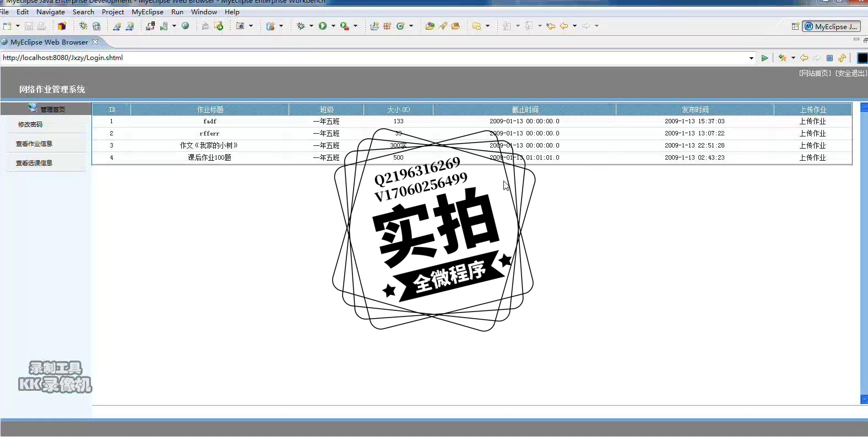Click the add favorites star icon
868x437 pixels.
(782, 58)
